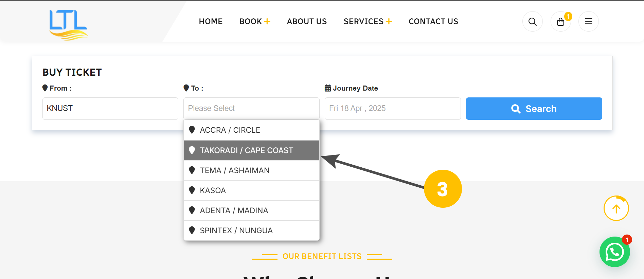The width and height of the screenshot is (644, 279).
Task: Click the scroll-to-top arrow button
Action: point(616,208)
